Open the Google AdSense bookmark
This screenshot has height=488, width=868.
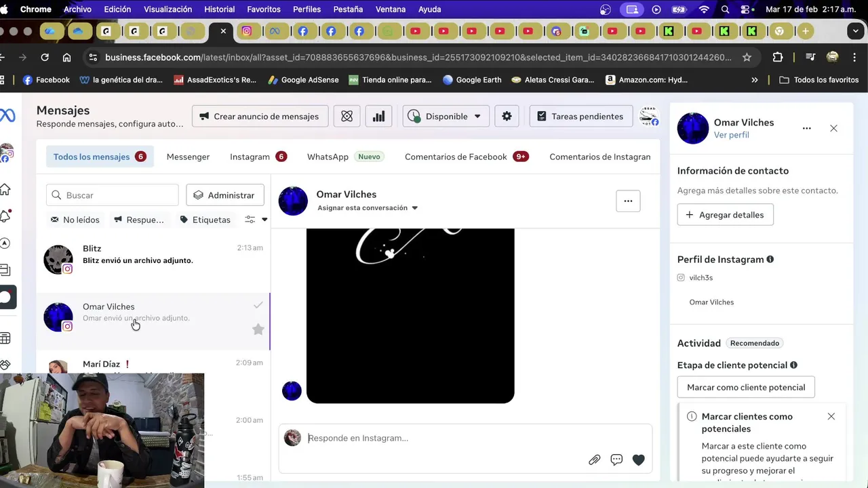click(303, 80)
